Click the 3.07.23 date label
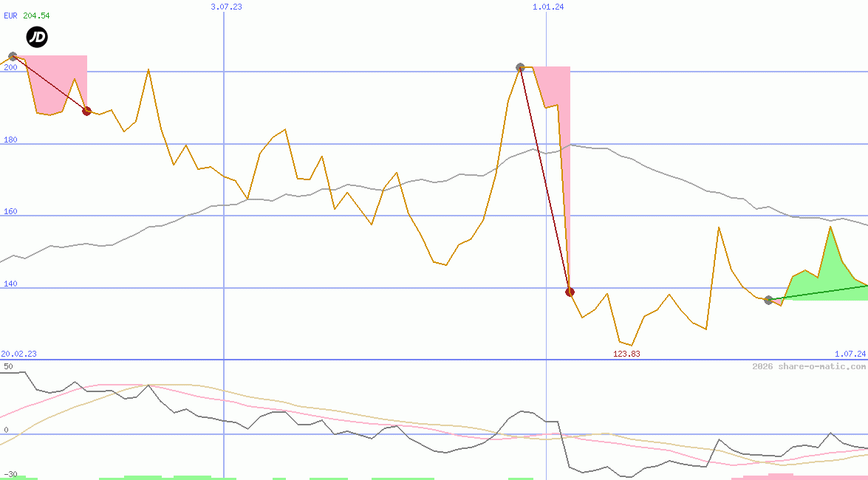The width and height of the screenshot is (868, 480). [226, 7]
